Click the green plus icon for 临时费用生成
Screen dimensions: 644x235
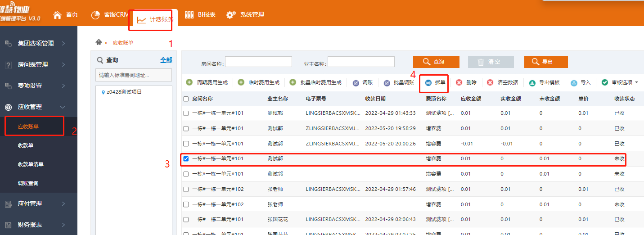241,82
